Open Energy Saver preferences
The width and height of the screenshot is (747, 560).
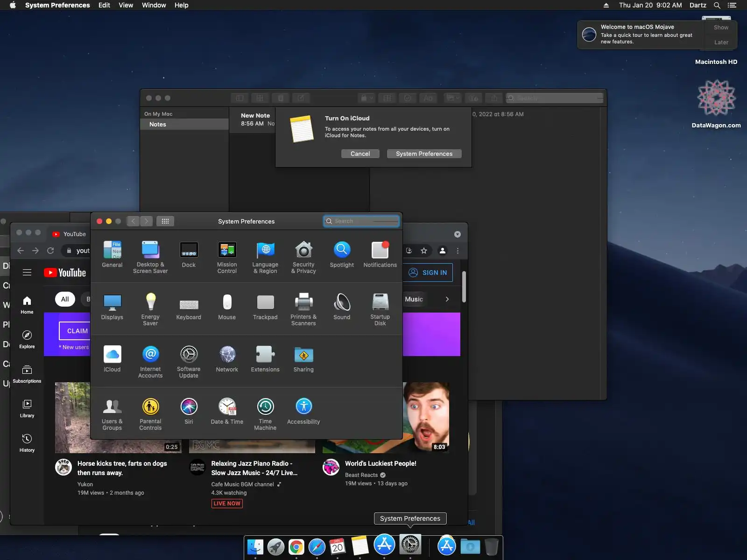150,309
